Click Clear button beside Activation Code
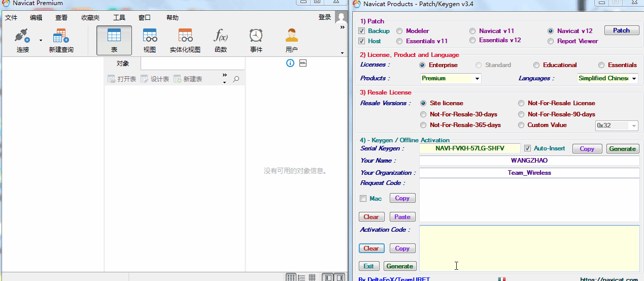 [371, 248]
